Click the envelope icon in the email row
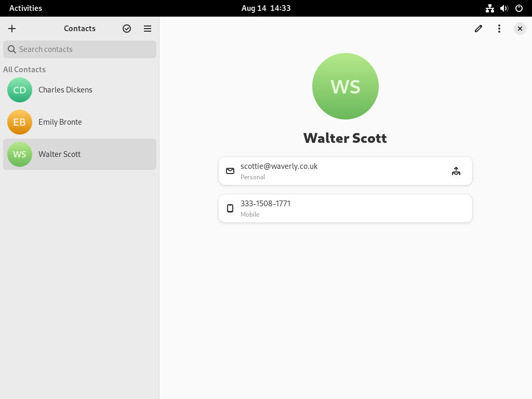 tap(230, 171)
